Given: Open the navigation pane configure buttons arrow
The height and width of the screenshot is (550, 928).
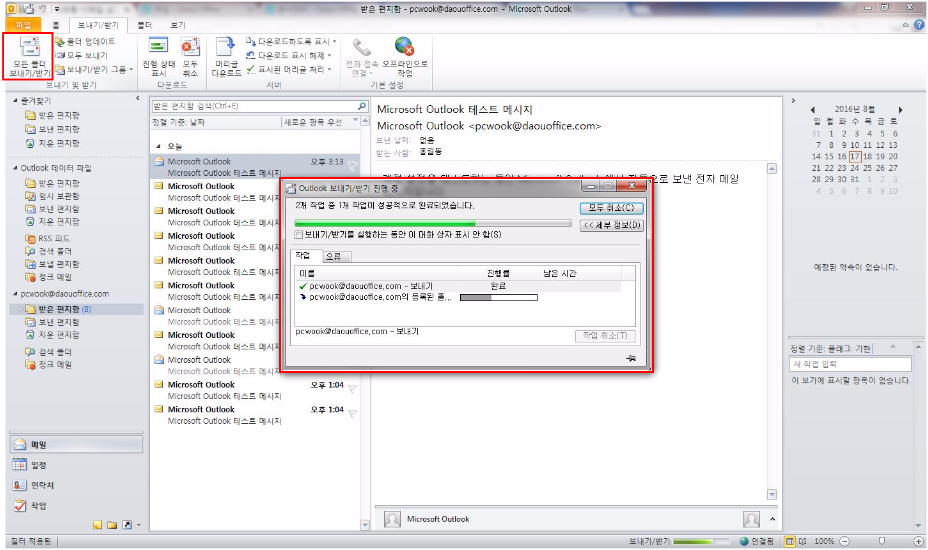Looking at the screenshot, I should (x=139, y=525).
